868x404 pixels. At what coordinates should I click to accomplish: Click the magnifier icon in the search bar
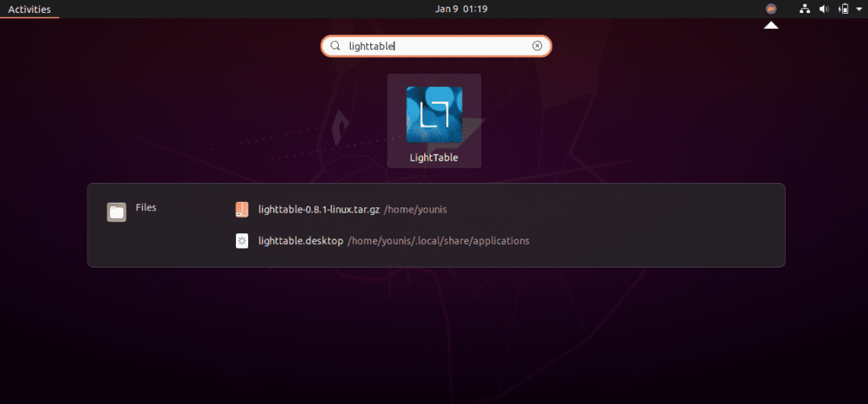[x=335, y=46]
